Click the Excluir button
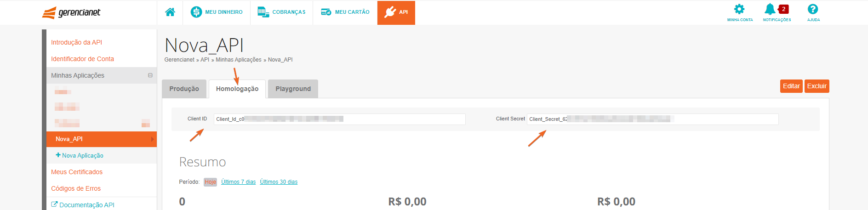 coord(817,86)
